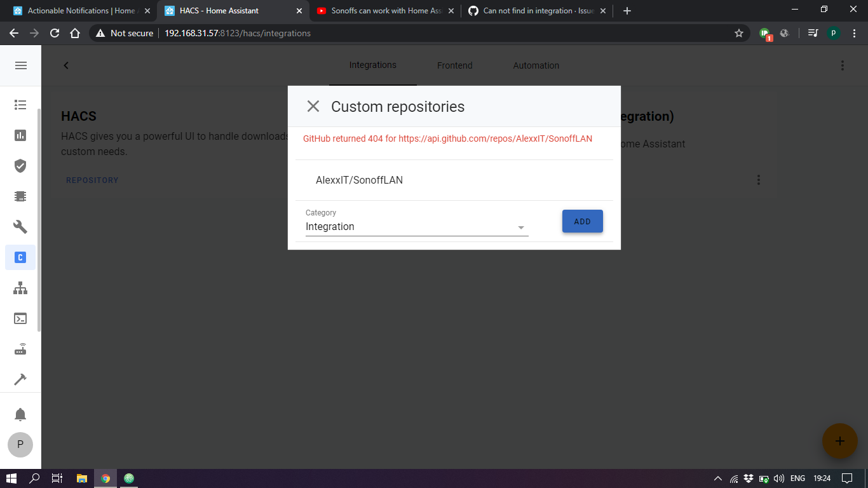The image size is (868, 488).
Task: Click the REPOSITORY link on the HACS card
Action: pyautogui.click(x=92, y=180)
